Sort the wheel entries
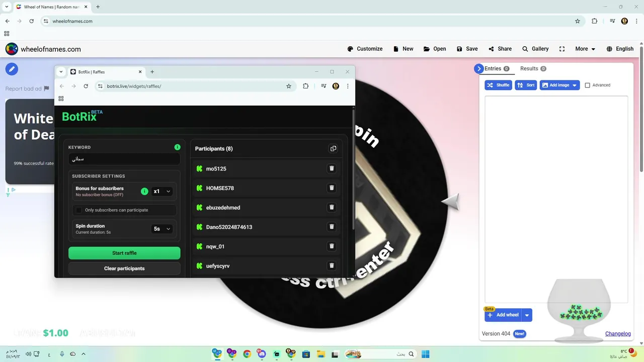Image resolution: width=644 pixels, height=362 pixels. tap(526, 85)
